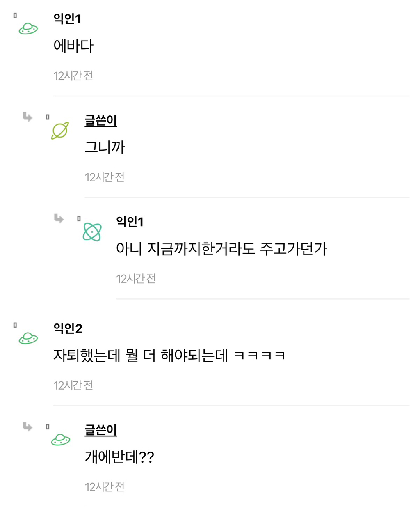Click the reply arrow on 익인1's nested reply
420x507 pixels.
(x=59, y=219)
